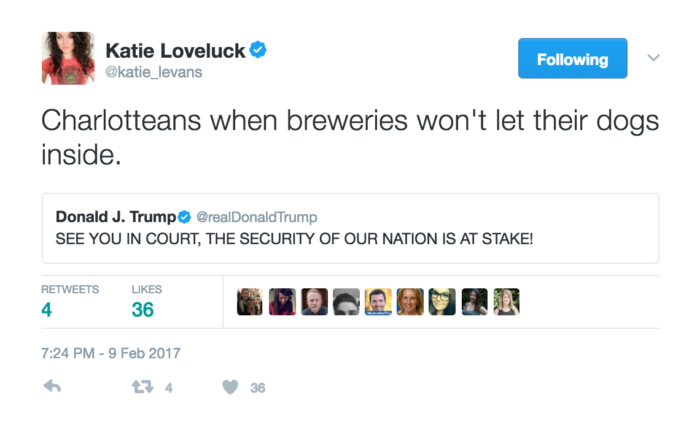Open the 7:24 PM - 9 Feb 2017 timestamp
Image resolution: width=700 pixels, height=427 pixels.
click(x=111, y=353)
